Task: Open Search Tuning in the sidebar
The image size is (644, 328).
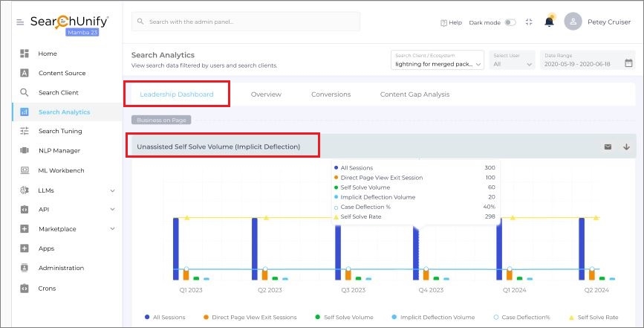Action: pos(60,131)
